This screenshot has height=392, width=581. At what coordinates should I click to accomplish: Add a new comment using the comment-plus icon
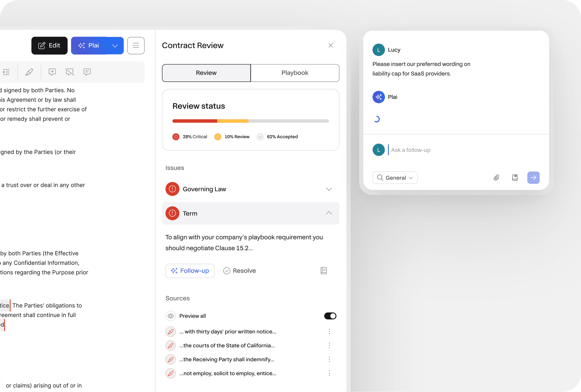pos(52,72)
